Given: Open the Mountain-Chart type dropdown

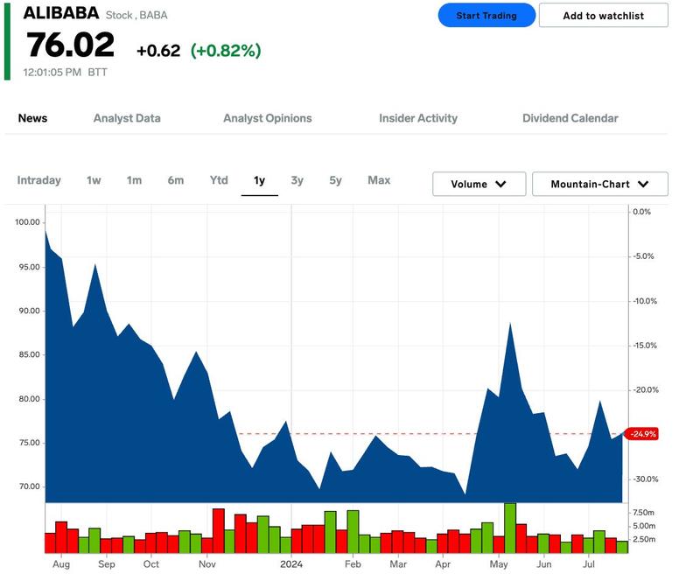Looking at the screenshot, I should tap(600, 184).
